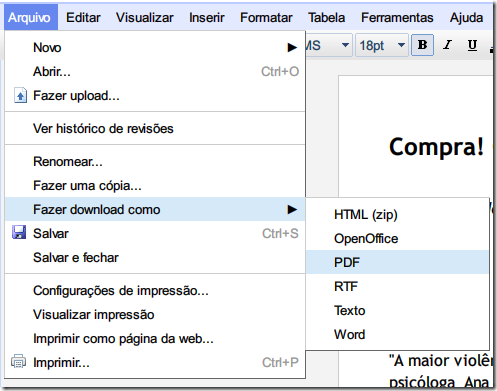497x391 pixels.
Task: Download as RTF format
Action: (397, 286)
